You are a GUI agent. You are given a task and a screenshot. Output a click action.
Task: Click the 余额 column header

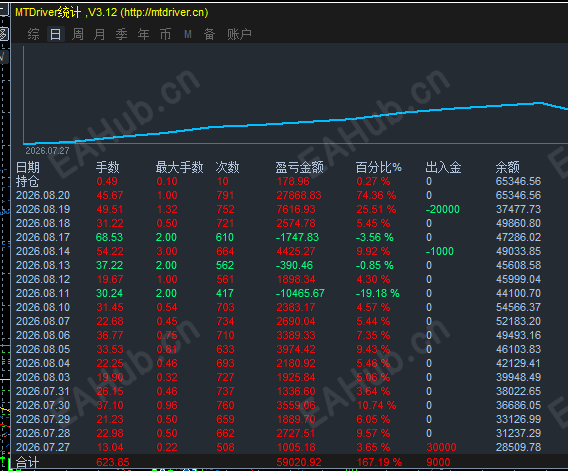click(x=508, y=167)
